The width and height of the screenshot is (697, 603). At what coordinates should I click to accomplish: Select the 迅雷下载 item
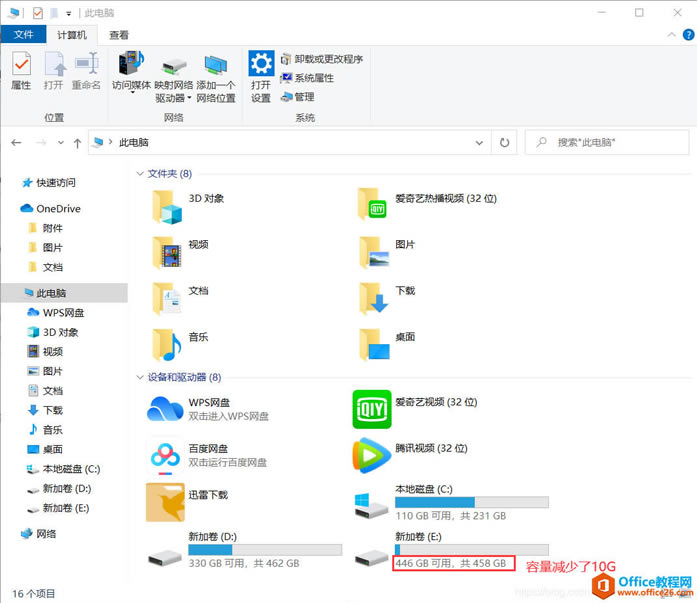click(x=188, y=502)
